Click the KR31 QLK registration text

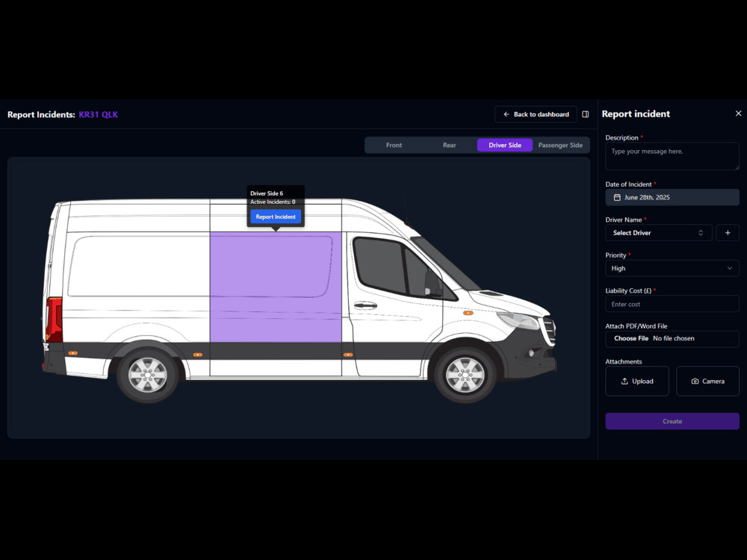click(x=98, y=114)
